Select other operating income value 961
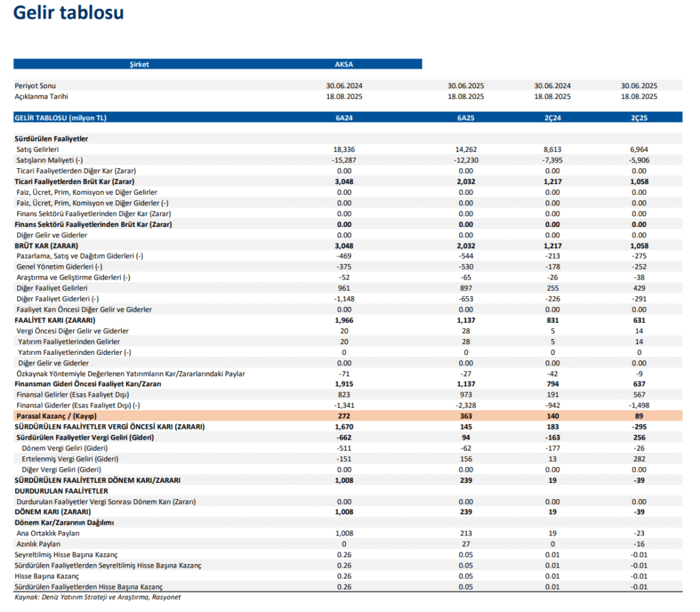This screenshot has width=700, height=612. [x=345, y=288]
